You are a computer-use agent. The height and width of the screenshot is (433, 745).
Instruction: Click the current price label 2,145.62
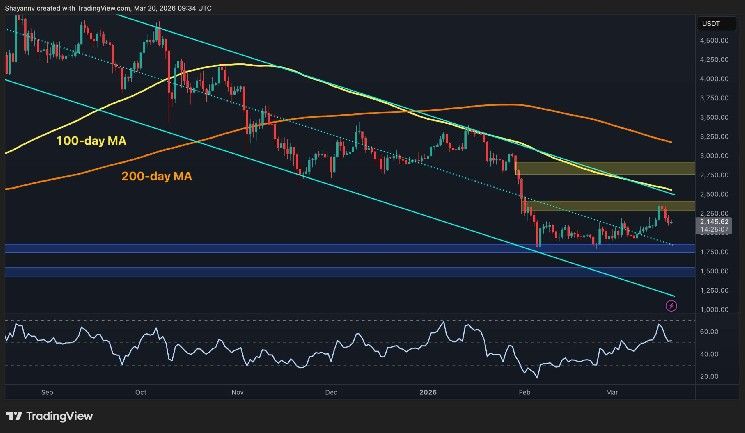(x=714, y=221)
